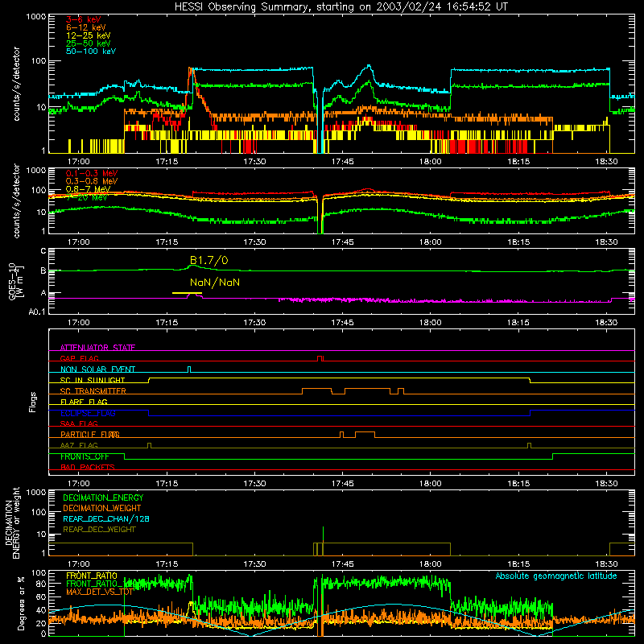The image size is (644, 644).
Task: Click the 18:00 tick under the MeV panel
Action: (430, 242)
